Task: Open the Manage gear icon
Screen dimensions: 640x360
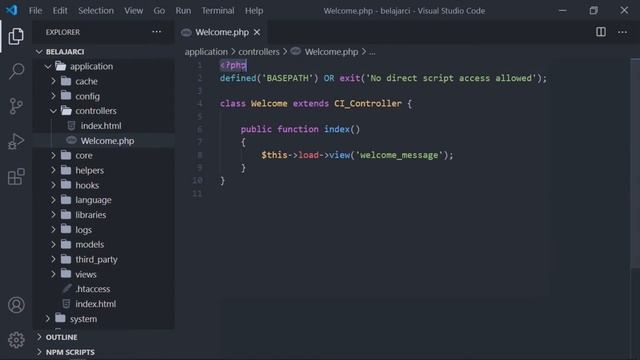Action: [16, 340]
